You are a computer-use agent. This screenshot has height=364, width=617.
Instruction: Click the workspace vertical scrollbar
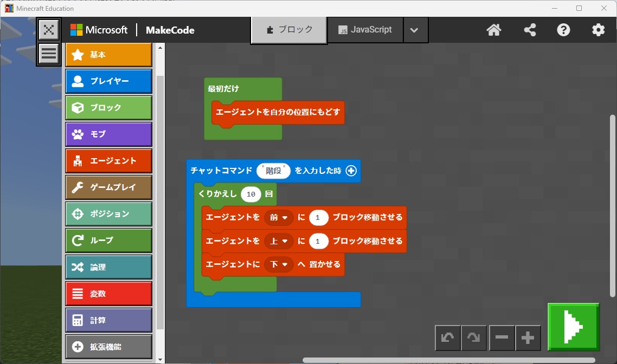(x=612, y=206)
